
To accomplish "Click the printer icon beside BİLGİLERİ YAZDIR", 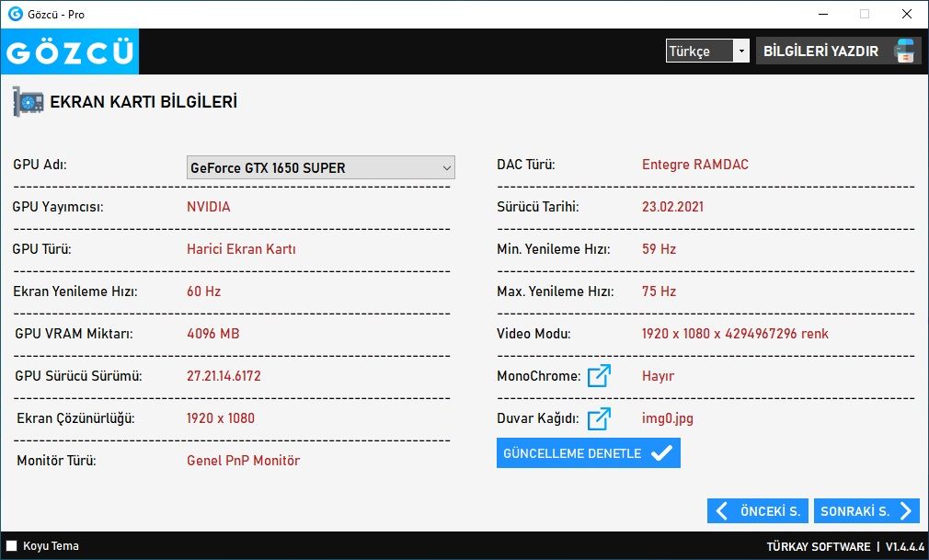I will click(904, 51).
